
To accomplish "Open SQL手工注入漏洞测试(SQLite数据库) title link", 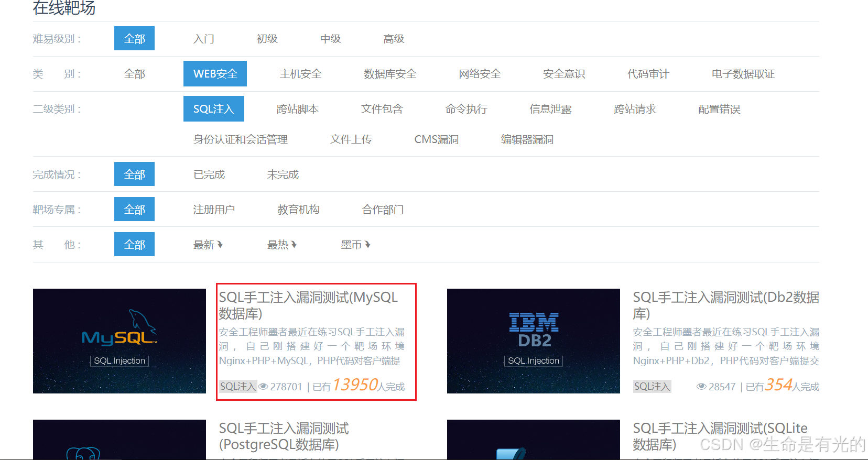I will click(720, 436).
